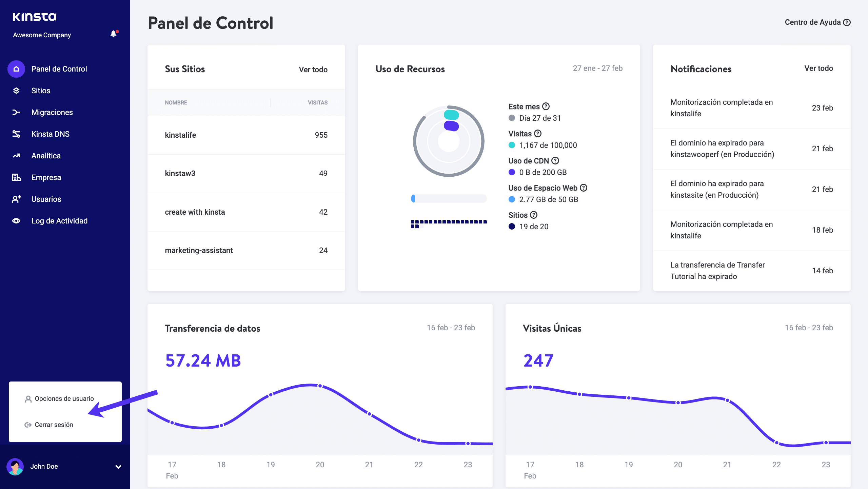Viewport: 868px width, 489px height.
Task: Click the Usuarios add-user icon
Action: [x=16, y=199]
